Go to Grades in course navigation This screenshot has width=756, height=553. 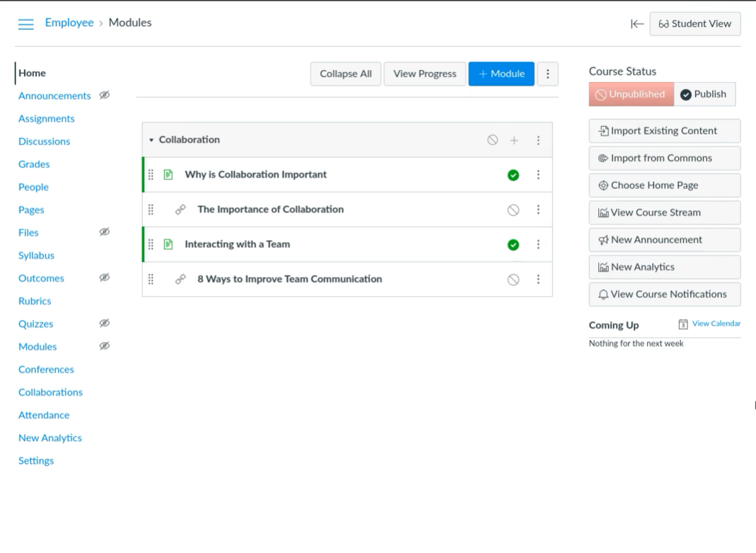pos(34,164)
